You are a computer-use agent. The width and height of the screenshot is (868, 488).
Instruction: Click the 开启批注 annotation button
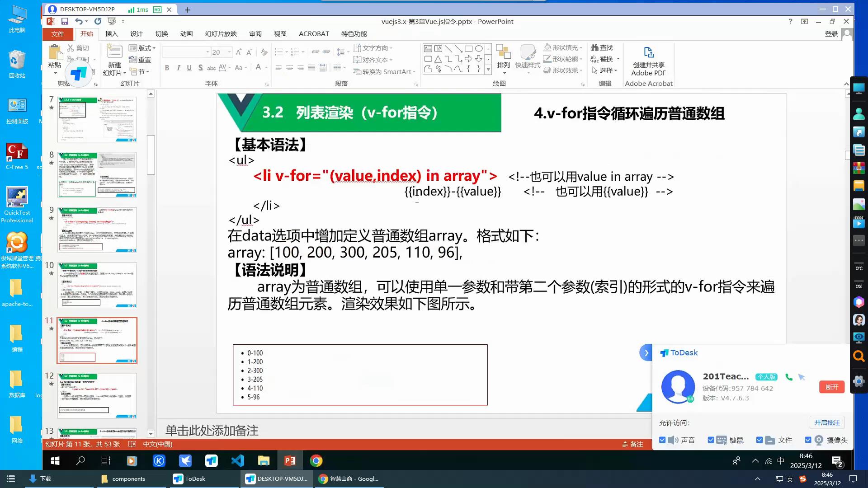click(826, 422)
